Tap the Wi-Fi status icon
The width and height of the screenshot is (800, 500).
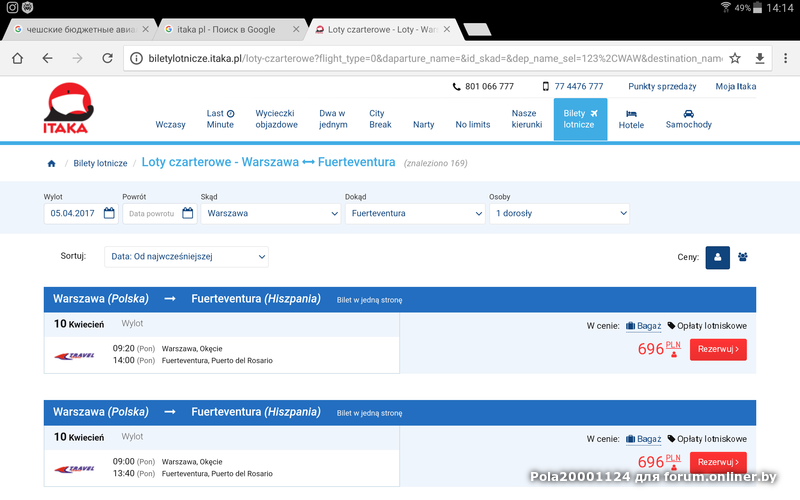point(726,7)
